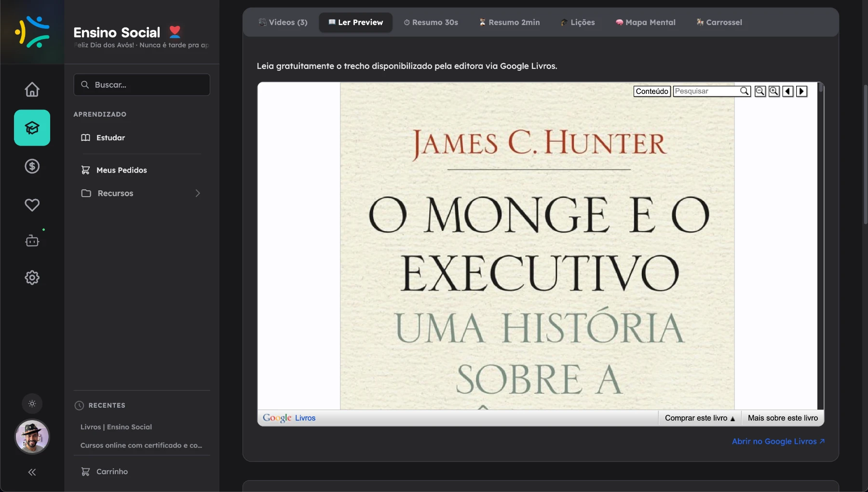Open the user profile avatar
The width and height of the screenshot is (868, 492).
click(x=32, y=437)
